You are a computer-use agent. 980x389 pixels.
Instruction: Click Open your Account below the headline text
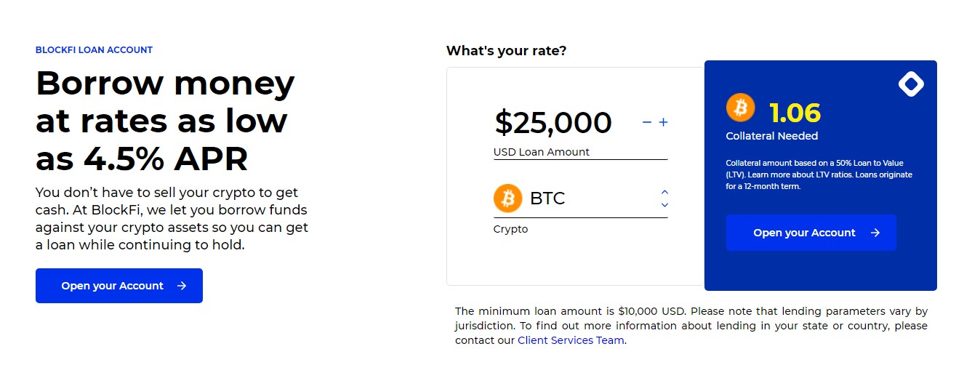click(119, 286)
